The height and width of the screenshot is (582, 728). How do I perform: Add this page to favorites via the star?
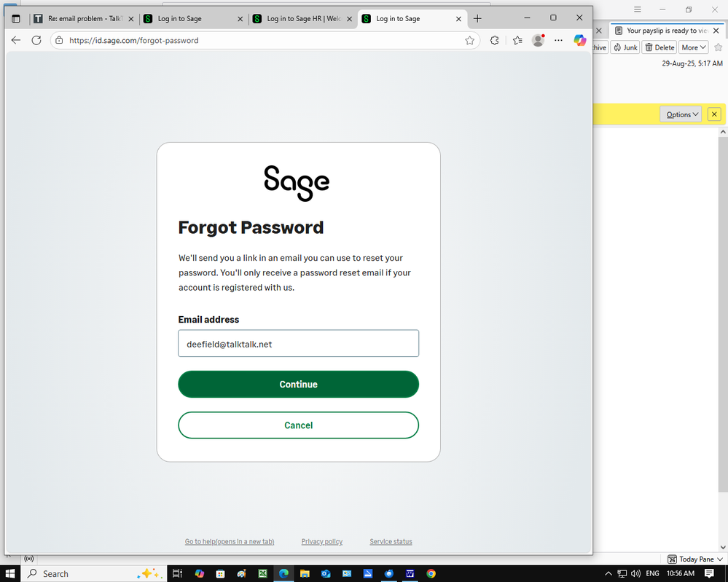click(470, 40)
